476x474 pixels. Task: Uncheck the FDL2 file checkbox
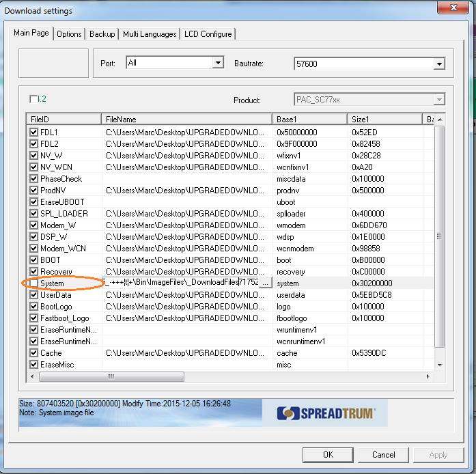33,143
